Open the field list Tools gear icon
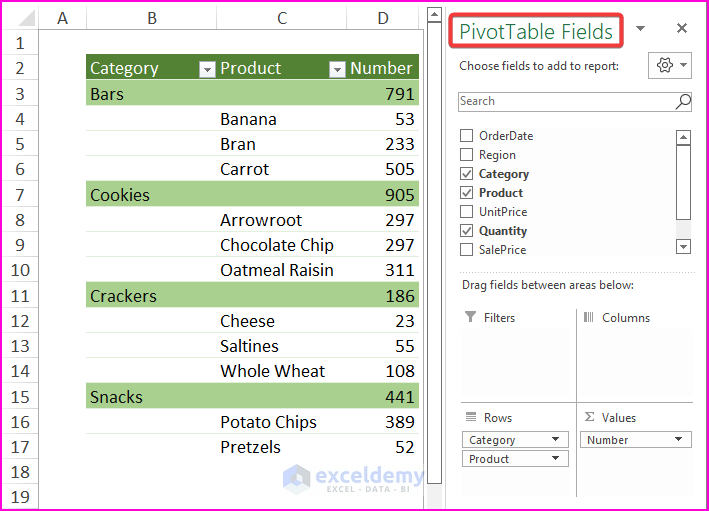The width and height of the screenshot is (709, 511). (669, 66)
